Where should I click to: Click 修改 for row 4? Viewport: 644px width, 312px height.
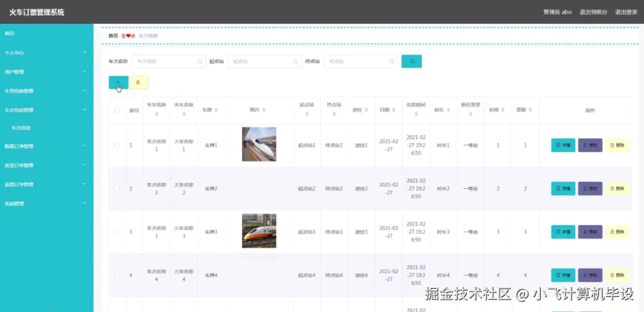coord(590,275)
